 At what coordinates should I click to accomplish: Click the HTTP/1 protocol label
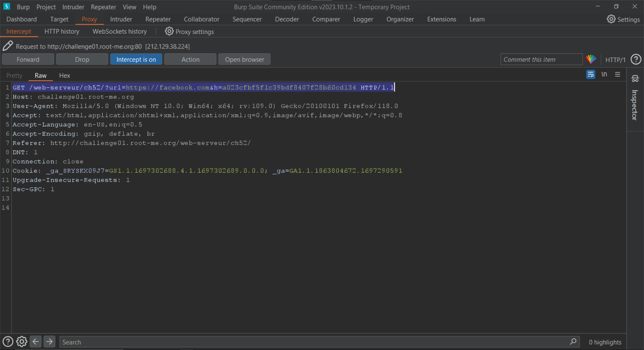[x=615, y=60]
